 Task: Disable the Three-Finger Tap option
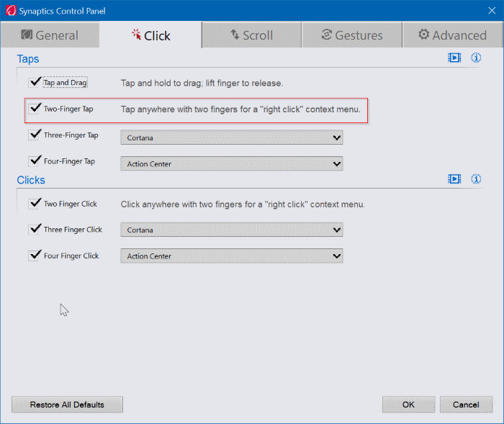pyautogui.click(x=34, y=135)
